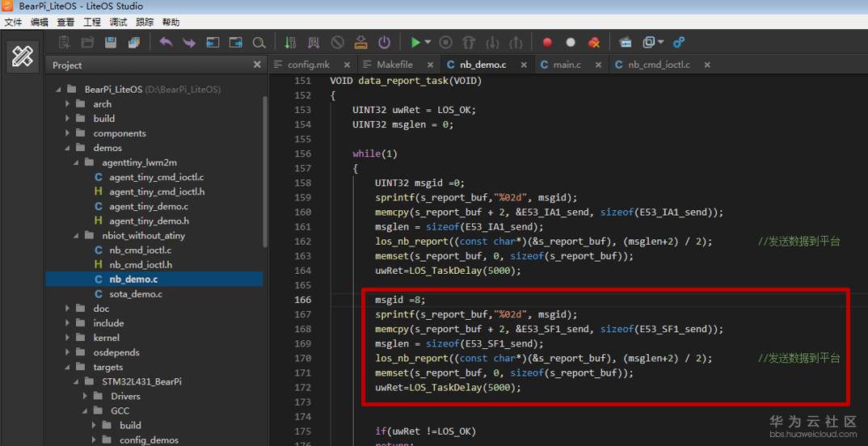
Task: Click the save all toolbar icon
Action: (134, 43)
